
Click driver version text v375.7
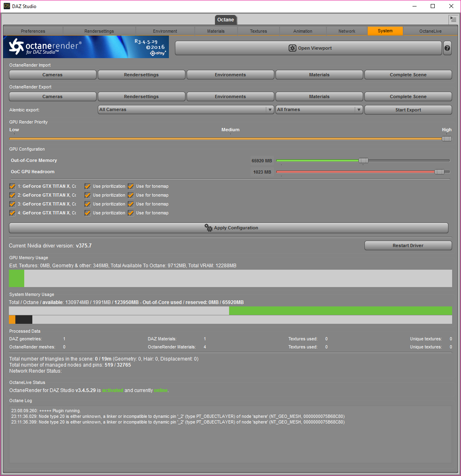click(84, 245)
